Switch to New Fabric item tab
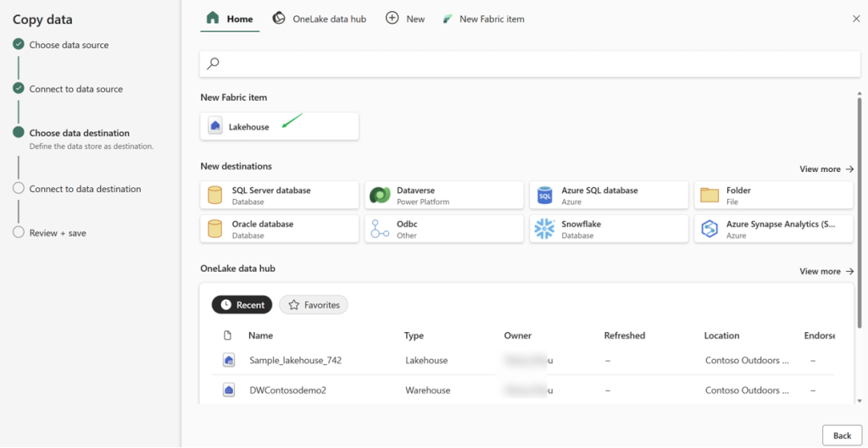Screen dimensions: 868x448 (x=483, y=19)
